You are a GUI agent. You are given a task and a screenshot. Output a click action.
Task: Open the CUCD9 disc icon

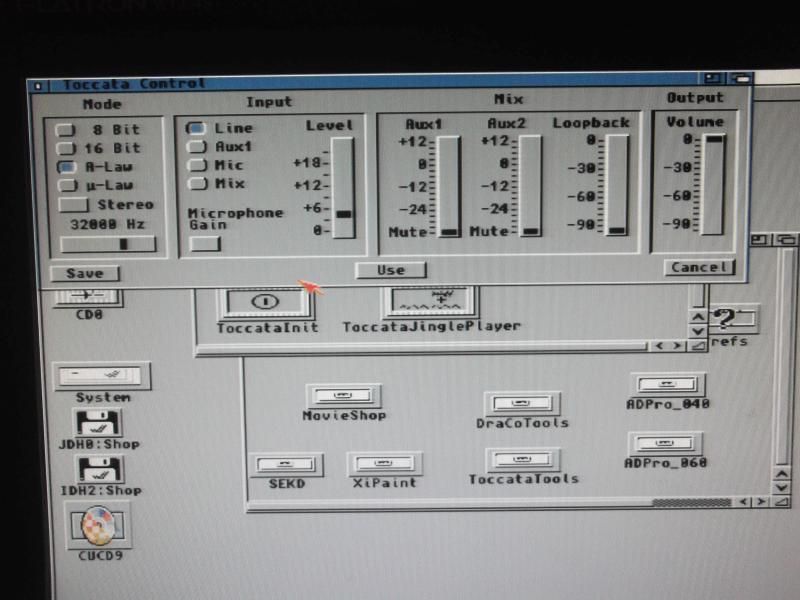pyautogui.click(x=98, y=525)
